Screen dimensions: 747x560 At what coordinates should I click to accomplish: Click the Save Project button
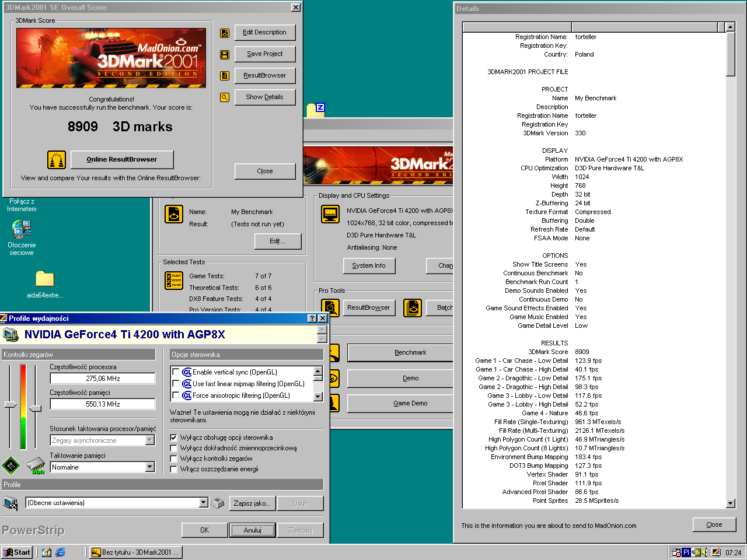[265, 54]
